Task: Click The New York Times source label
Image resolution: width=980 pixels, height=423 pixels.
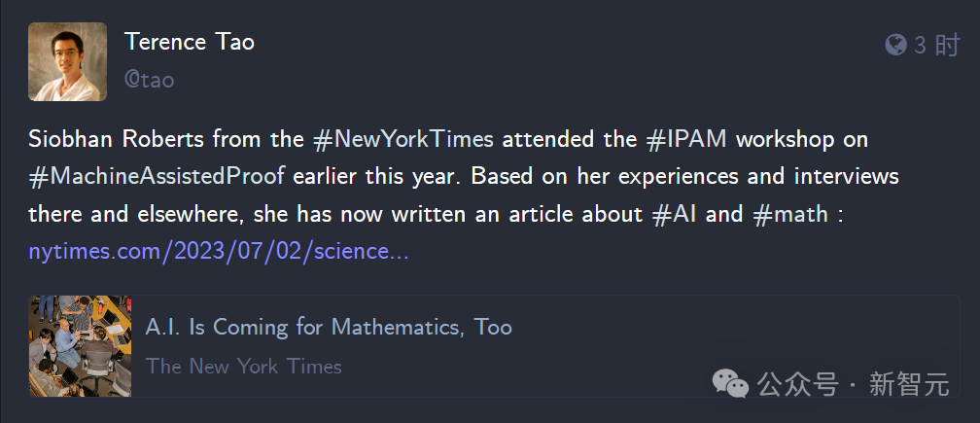Action: point(244,367)
